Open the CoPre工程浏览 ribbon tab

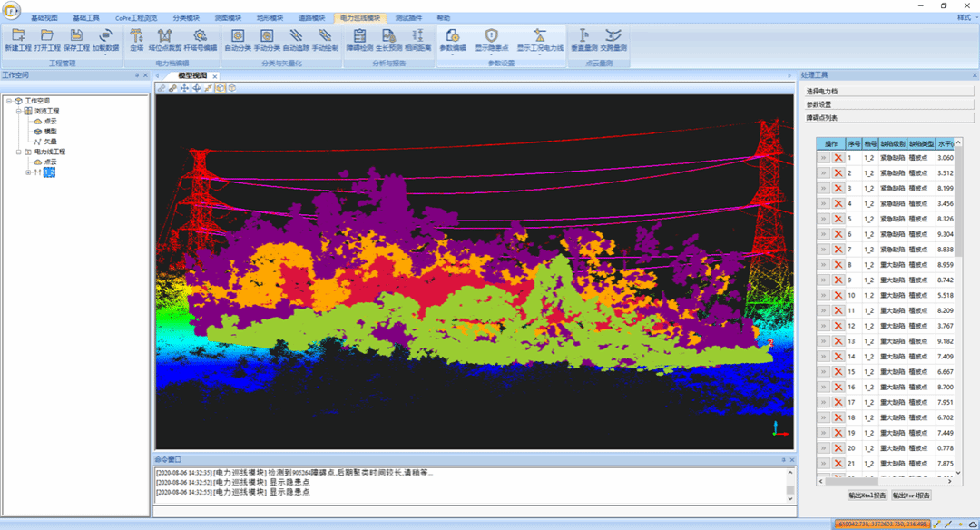135,18
